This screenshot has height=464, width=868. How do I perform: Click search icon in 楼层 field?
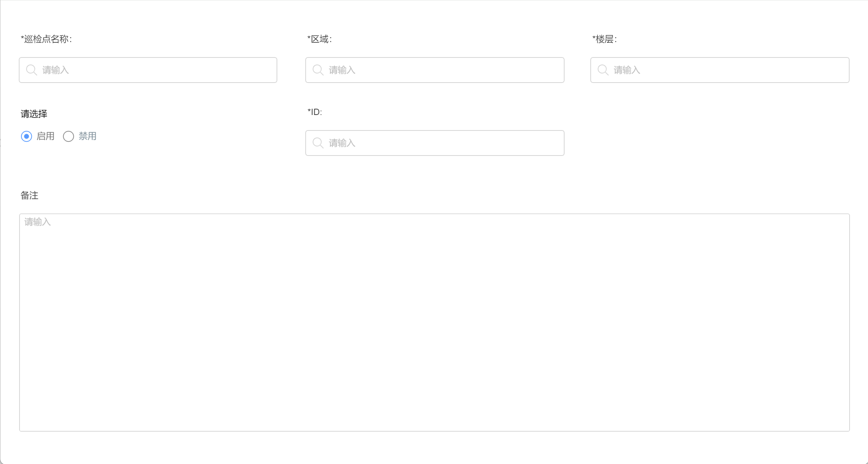click(603, 70)
